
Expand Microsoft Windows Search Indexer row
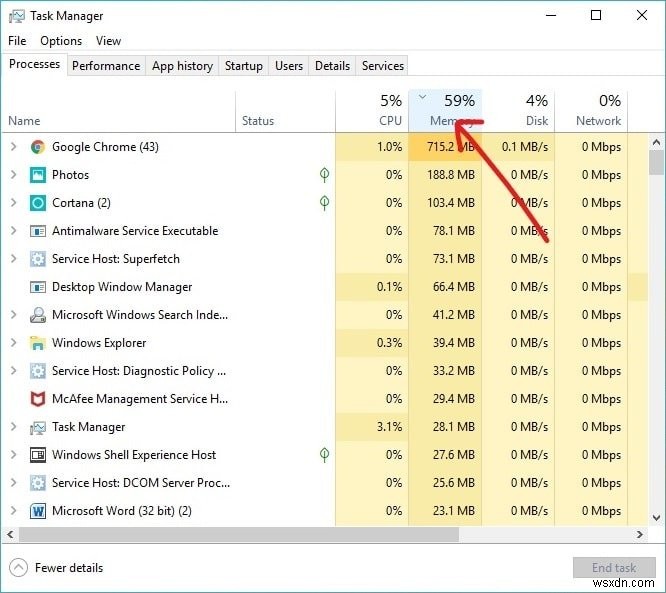click(x=14, y=315)
